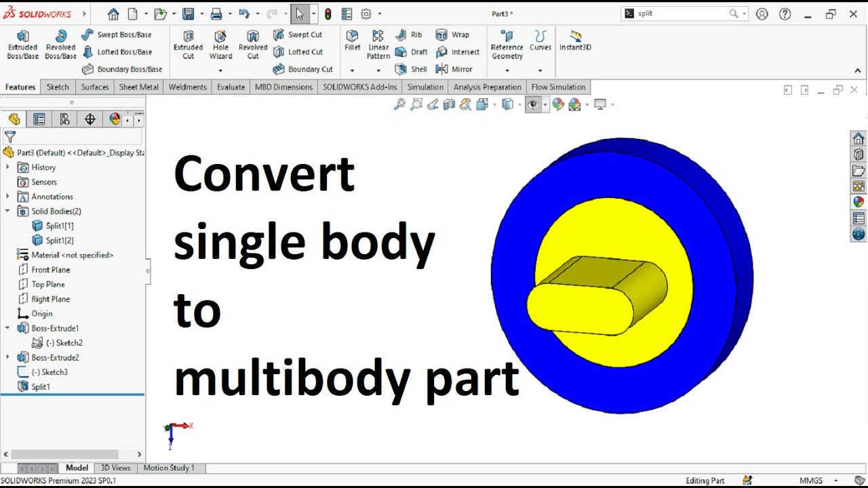Viewport: 868px width, 488px height.
Task: Choose Lofted Boss/Base
Action: tap(116, 52)
